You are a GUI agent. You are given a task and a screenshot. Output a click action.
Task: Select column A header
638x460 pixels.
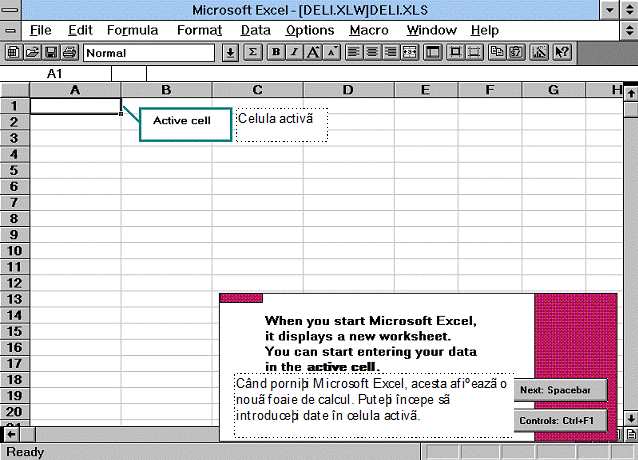tap(75, 89)
